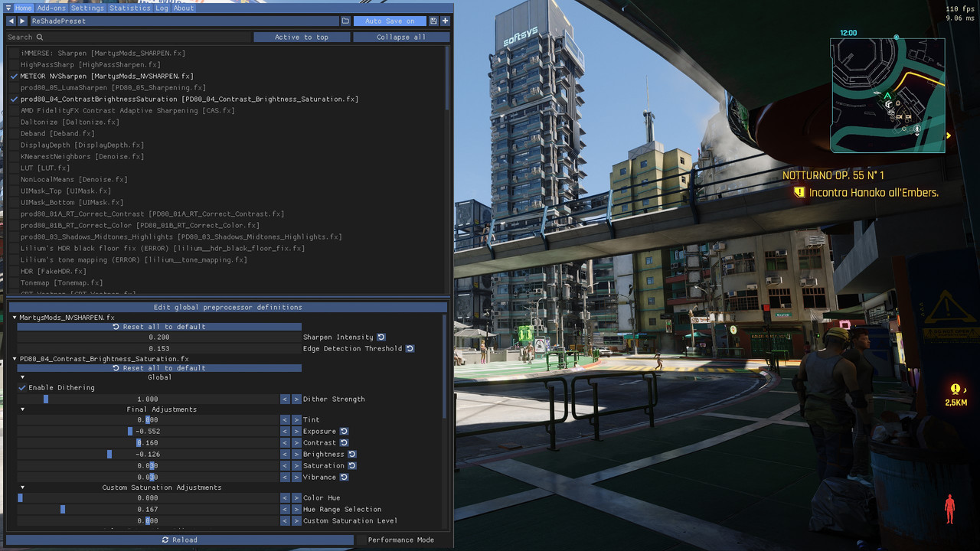Image resolution: width=980 pixels, height=551 pixels.
Task: Collapse the Global settings group
Action: tap(22, 377)
